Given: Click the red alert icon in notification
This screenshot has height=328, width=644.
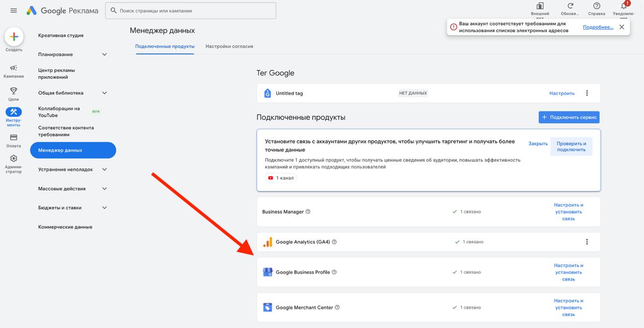Looking at the screenshot, I should [453, 27].
